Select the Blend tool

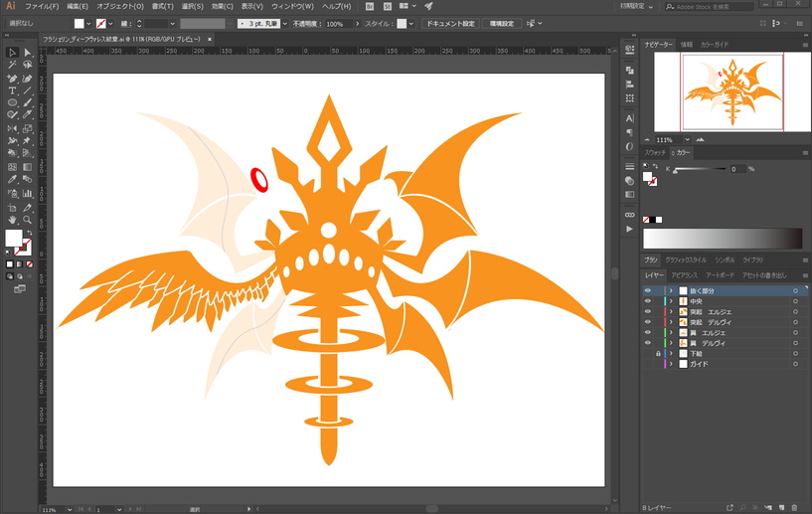28,179
